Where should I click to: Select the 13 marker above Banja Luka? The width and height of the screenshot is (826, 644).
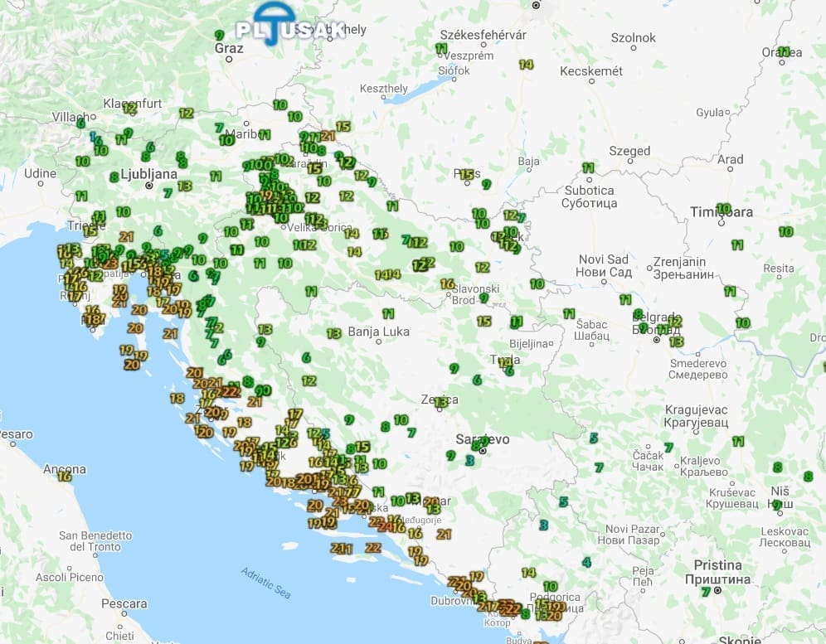tap(334, 333)
